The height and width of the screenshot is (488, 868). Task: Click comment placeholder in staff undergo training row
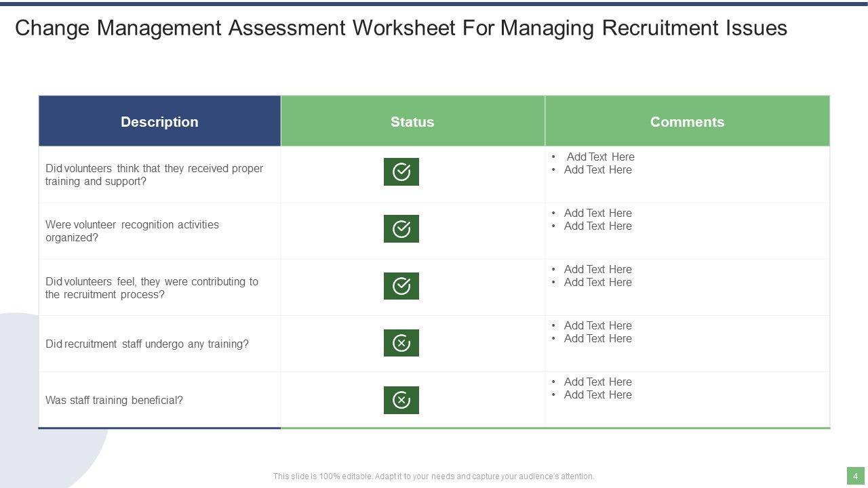tap(597, 325)
